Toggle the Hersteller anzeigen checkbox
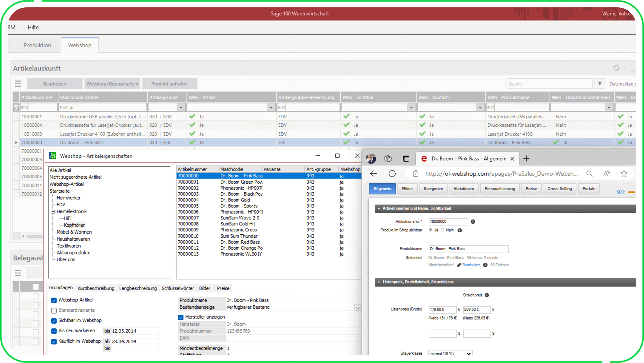This screenshot has width=644, height=363. (181, 317)
